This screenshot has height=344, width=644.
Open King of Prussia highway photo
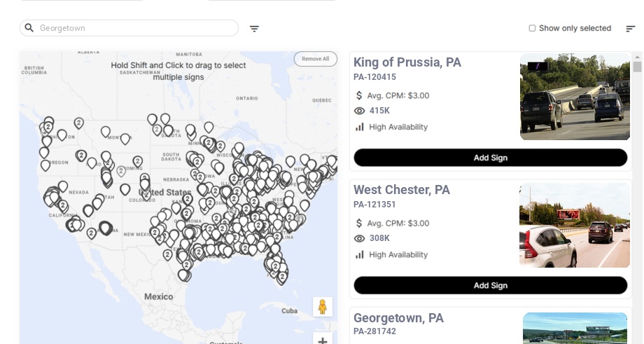pyautogui.click(x=575, y=97)
